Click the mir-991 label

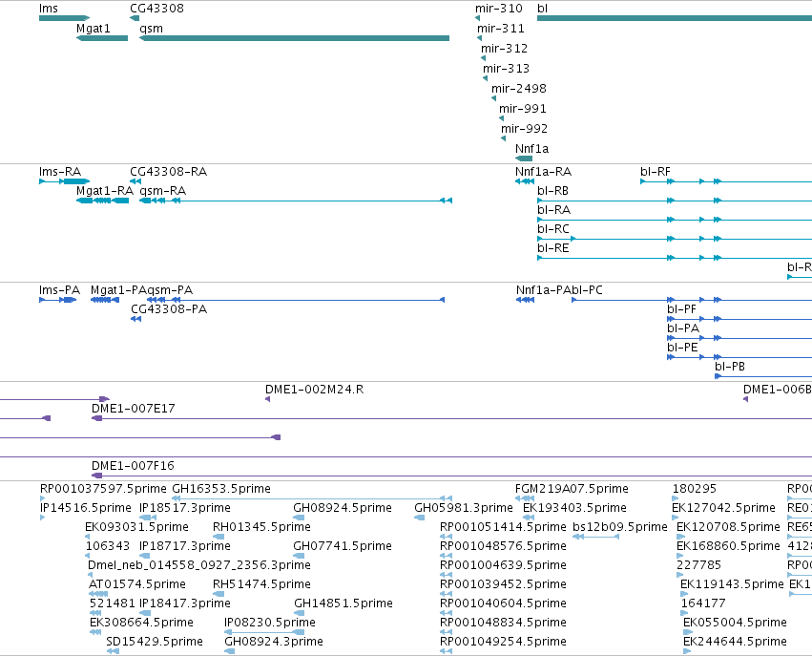pyautogui.click(x=523, y=109)
